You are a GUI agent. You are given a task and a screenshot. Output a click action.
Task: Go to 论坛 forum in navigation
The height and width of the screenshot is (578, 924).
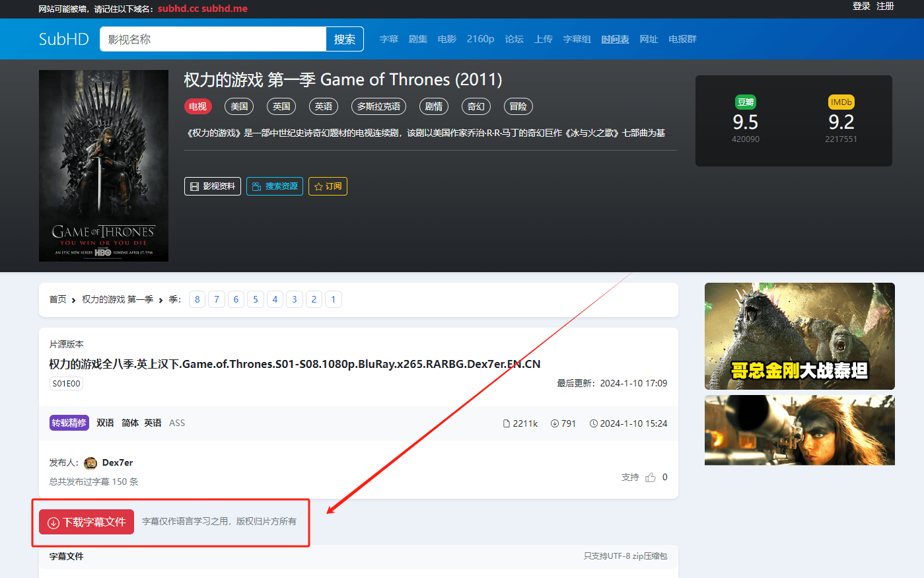click(514, 39)
